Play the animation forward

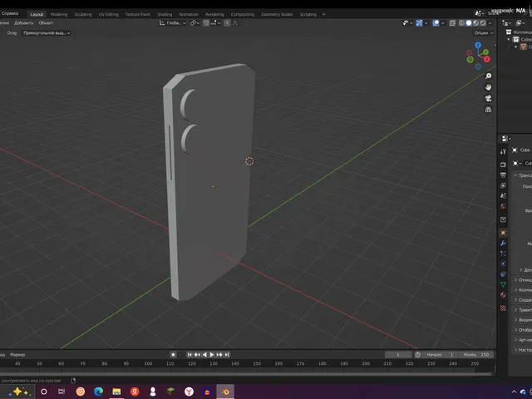[x=212, y=355]
